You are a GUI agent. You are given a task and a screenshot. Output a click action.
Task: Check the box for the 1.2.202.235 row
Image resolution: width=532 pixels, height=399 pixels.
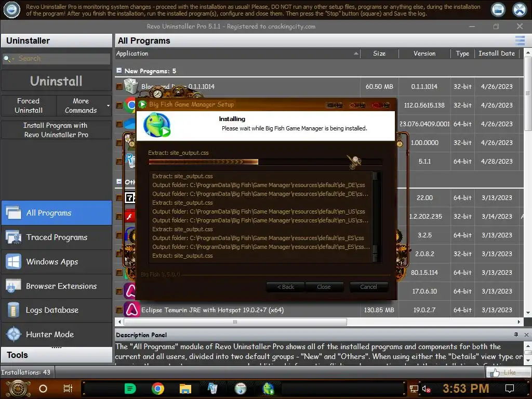(x=119, y=217)
